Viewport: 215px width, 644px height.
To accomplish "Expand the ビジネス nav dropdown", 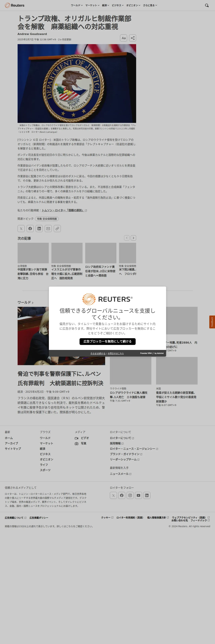I will [118, 5].
